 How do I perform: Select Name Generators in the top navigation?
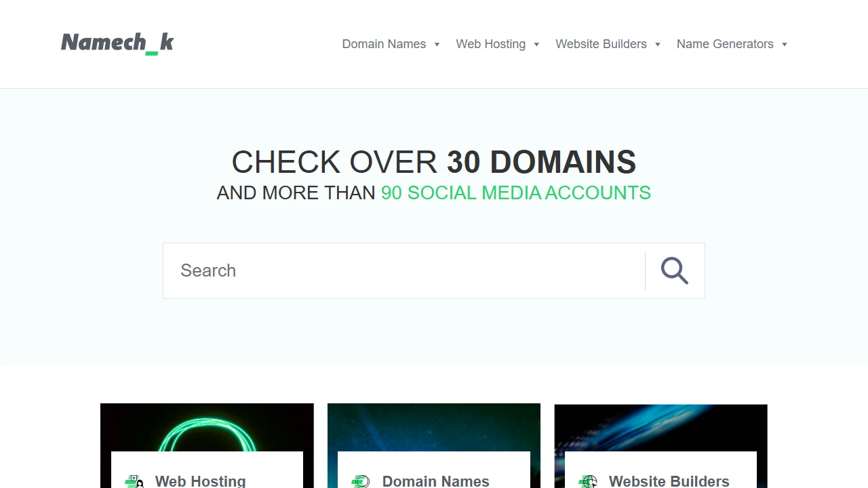tap(724, 44)
